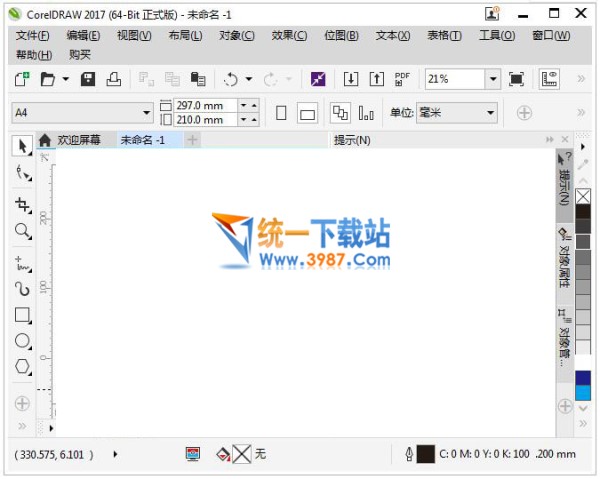Click the Publish to PDF icon

click(402, 79)
